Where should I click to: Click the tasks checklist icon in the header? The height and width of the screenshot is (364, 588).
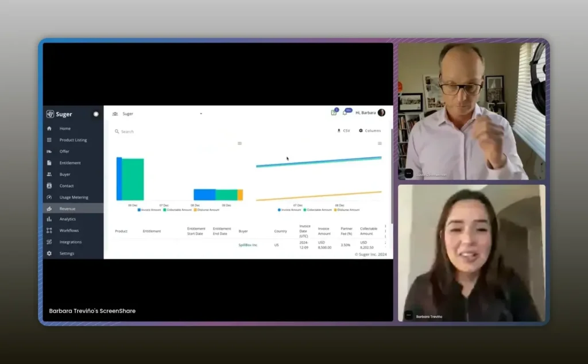[x=334, y=113]
